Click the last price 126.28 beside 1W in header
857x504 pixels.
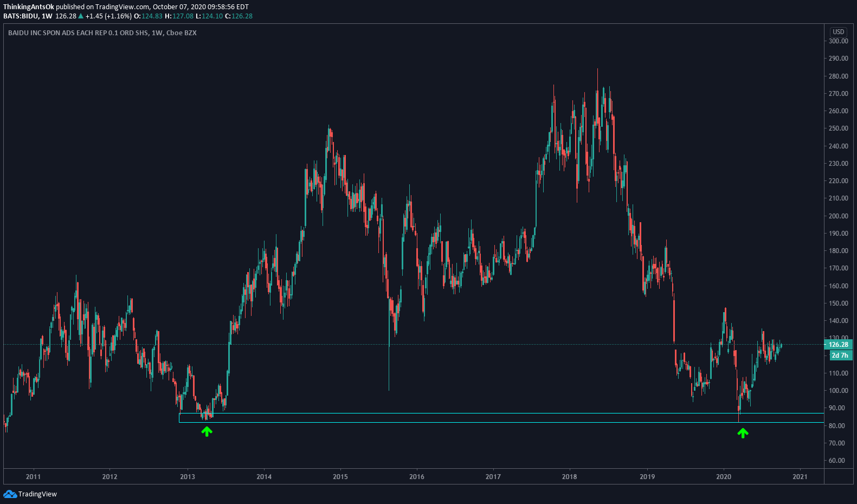66,16
